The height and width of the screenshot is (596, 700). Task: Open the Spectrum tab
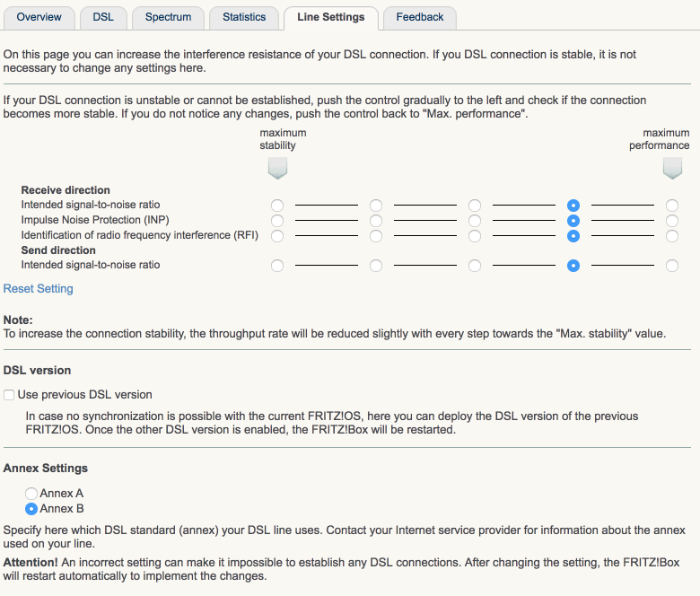tap(168, 17)
